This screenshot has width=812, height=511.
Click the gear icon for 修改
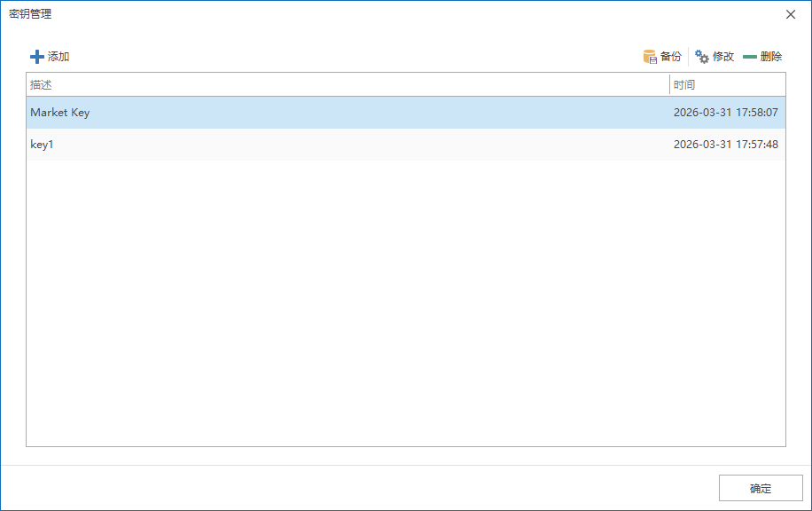click(x=702, y=57)
